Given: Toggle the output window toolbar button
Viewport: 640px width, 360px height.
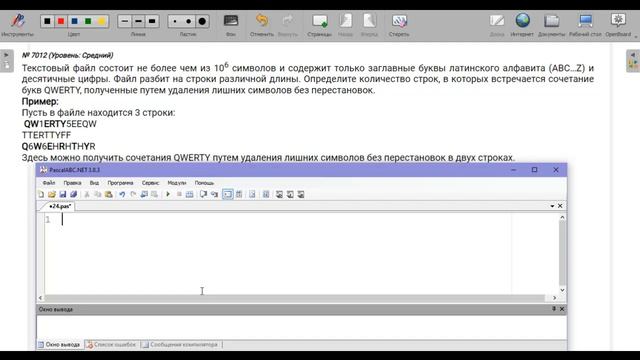Looking at the screenshot, I should click(227, 194).
